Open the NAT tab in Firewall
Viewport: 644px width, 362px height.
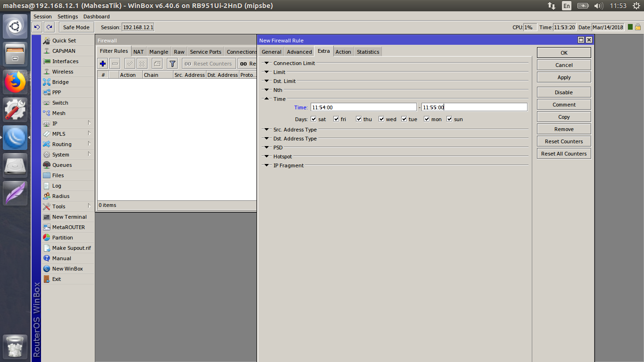139,52
